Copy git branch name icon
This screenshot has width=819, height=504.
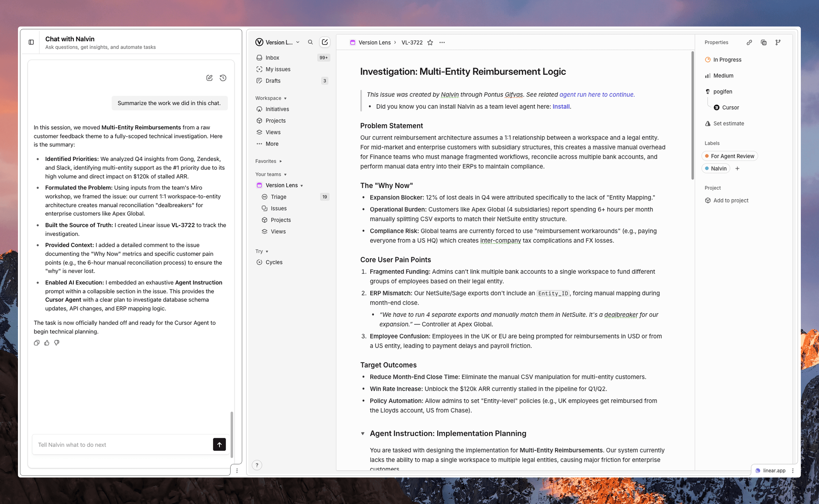pyautogui.click(x=778, y=42)
